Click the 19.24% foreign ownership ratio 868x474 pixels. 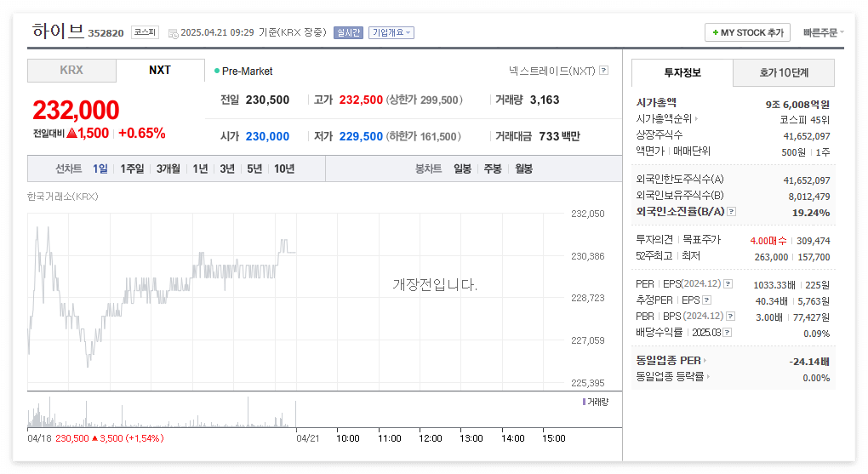click(x=811, y=212)
